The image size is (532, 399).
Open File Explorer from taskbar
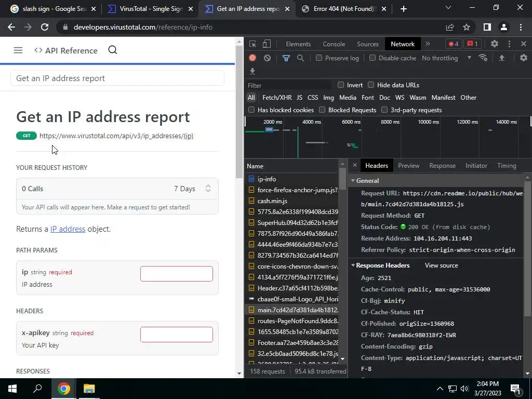click(x=89, y=389)
